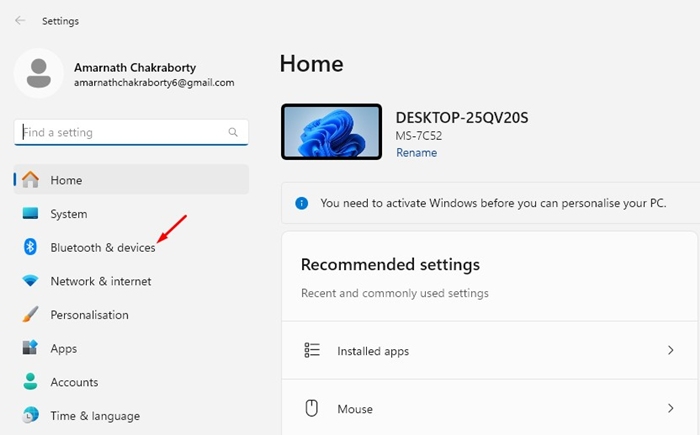Expand the Installed apps chevron

(671, 350)
